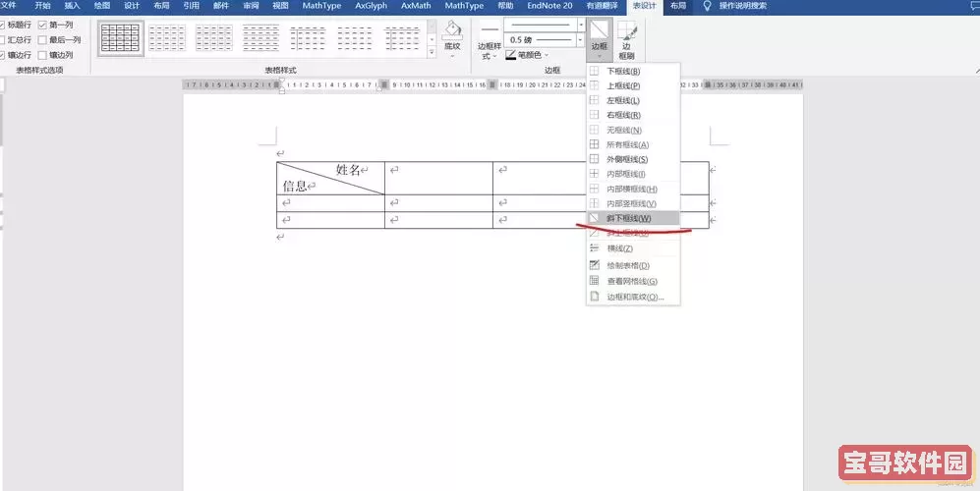
Task: Open 边框和底纹(O) dialog
Action: point(632,297)
